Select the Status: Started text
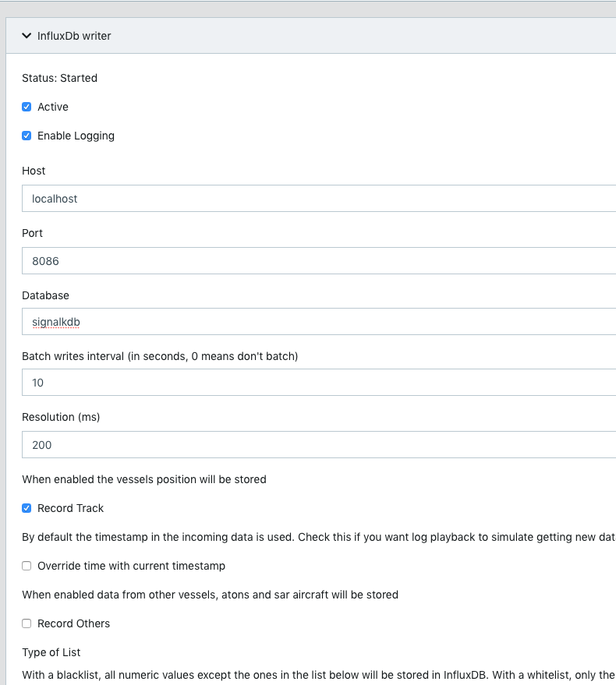616x685 pixels. click(x=59, y=77)
